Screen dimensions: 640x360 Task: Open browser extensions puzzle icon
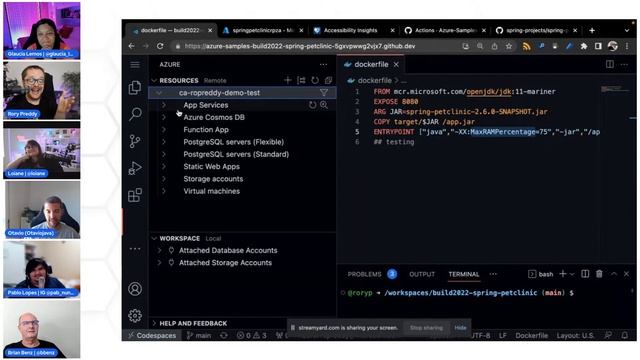click(x=584, y=46)
